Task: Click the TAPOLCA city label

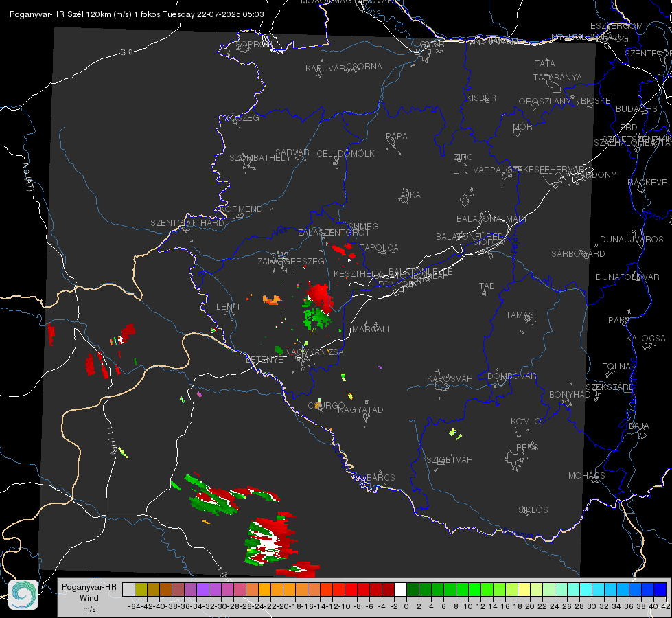Action: [x=380, y=248]
